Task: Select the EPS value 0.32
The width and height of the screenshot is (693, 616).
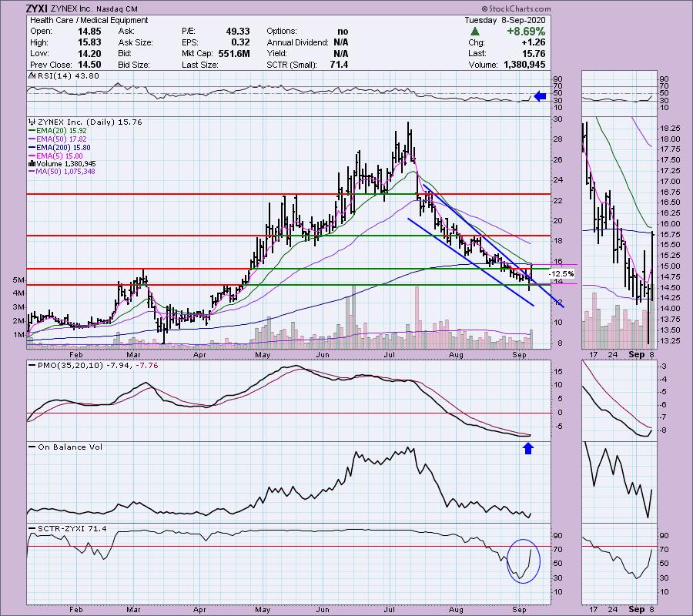Action: [x=240, y=42]
